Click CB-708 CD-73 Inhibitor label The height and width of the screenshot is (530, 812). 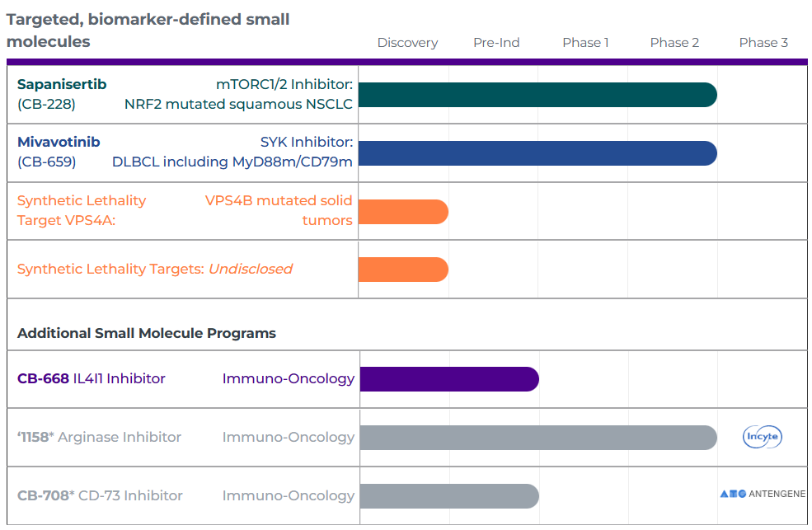coord(100,495)
